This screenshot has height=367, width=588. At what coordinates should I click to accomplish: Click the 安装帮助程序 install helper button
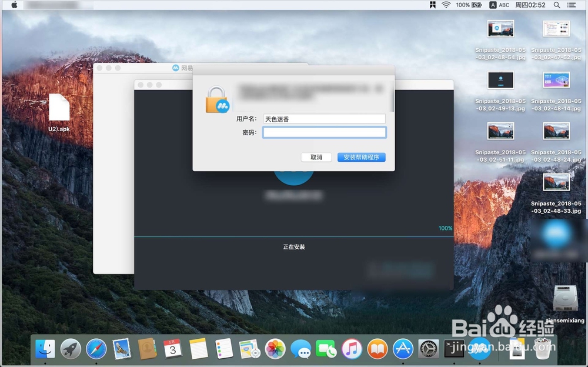click(361, 157)
